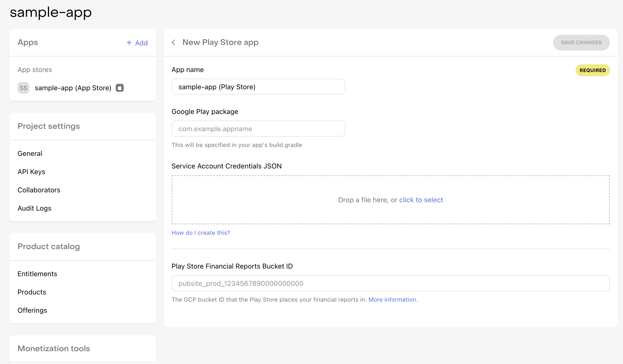Click the App name text field

click(x=258, y=87)
